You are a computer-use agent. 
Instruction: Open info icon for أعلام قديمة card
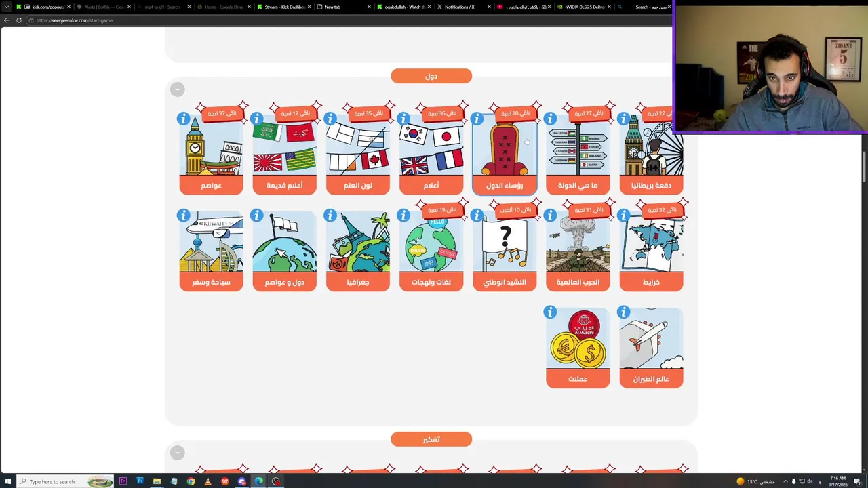pyautogui.click(x=256, y=119)
